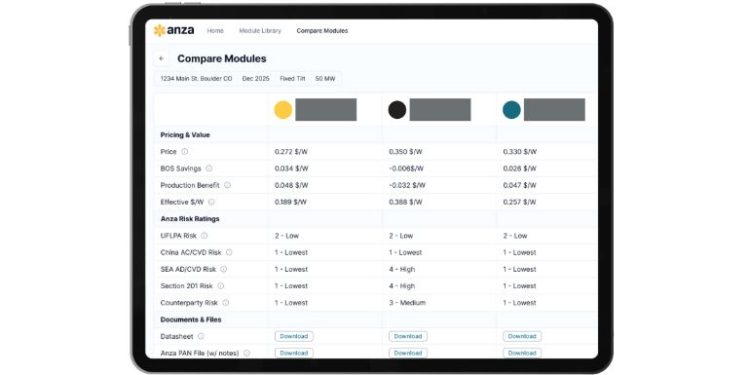Click the 0.330 $/W price value
Viewport: 750px width, 375px height.
520,152
